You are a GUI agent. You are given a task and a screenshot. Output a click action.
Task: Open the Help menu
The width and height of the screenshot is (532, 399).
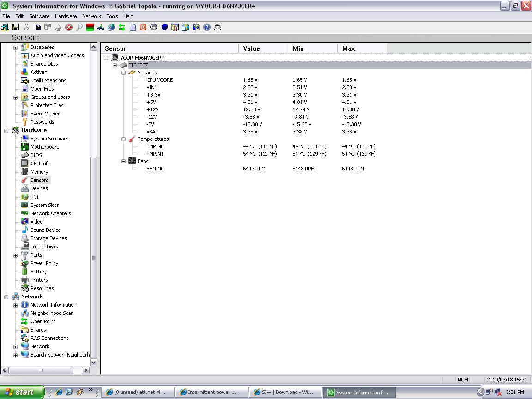coord(128,16)
